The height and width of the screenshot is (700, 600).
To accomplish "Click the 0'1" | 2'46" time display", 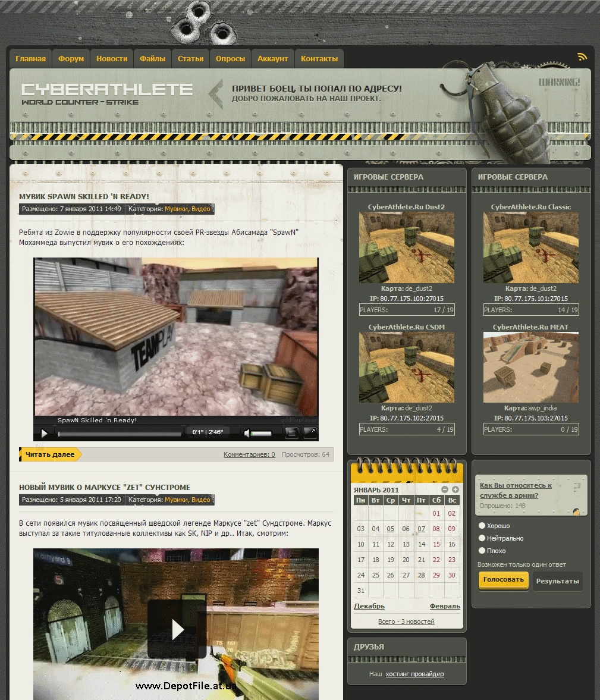I will pos(208,432).
